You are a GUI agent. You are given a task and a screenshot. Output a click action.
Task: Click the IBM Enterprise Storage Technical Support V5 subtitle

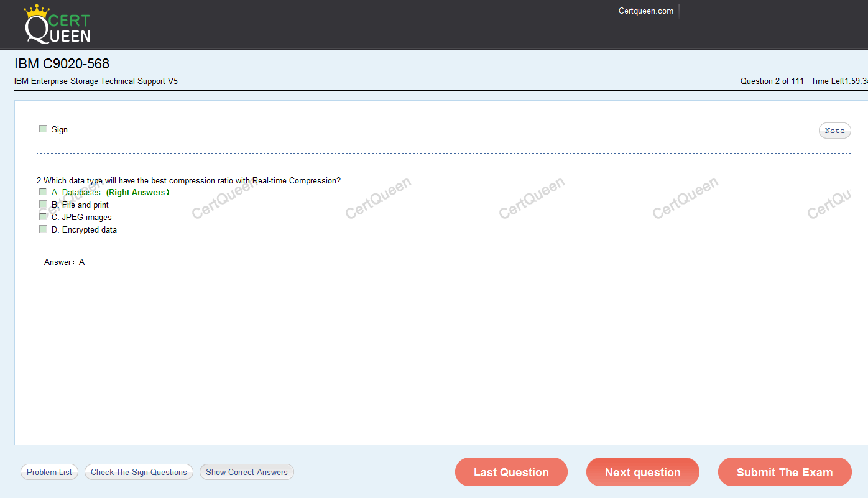[x=96, y=81]
